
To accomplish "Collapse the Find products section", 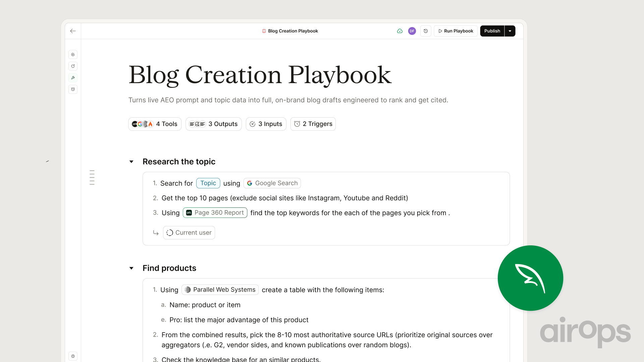I will [x=131, y=268].
